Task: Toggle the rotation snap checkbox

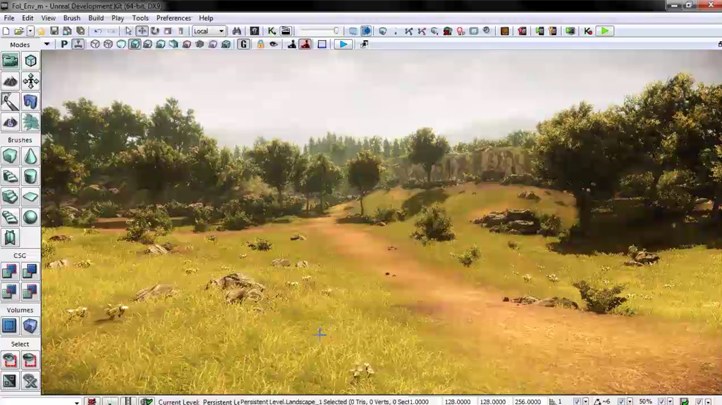Action: [x=621, y=402]
